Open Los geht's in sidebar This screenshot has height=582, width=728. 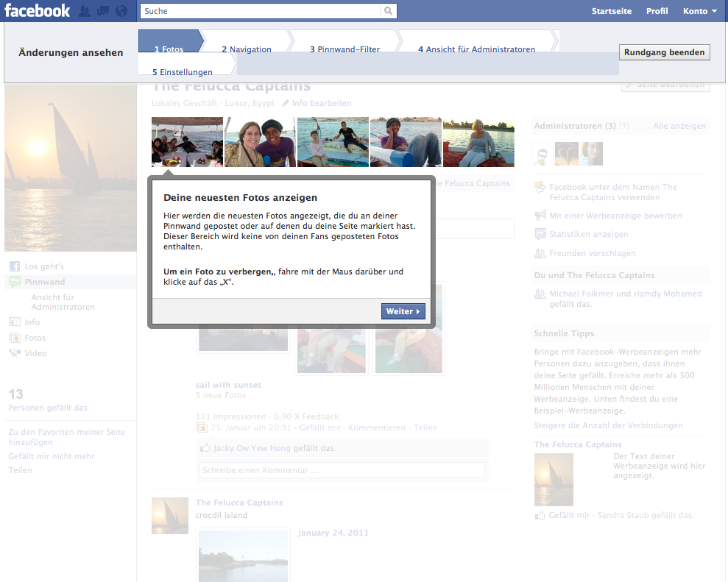44,266
